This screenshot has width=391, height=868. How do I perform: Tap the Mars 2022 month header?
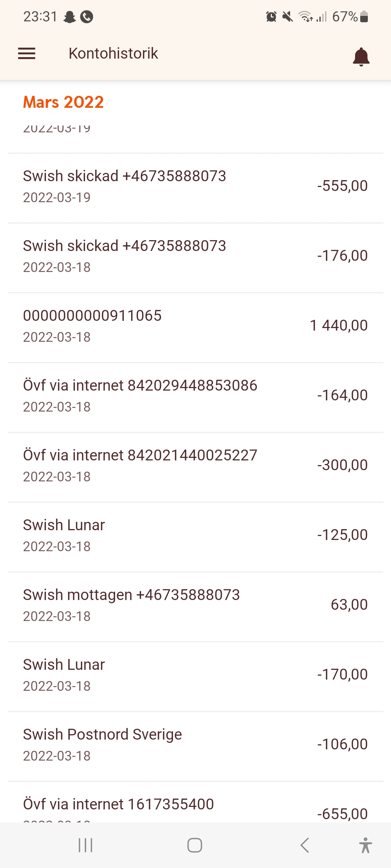pos(64,102)
